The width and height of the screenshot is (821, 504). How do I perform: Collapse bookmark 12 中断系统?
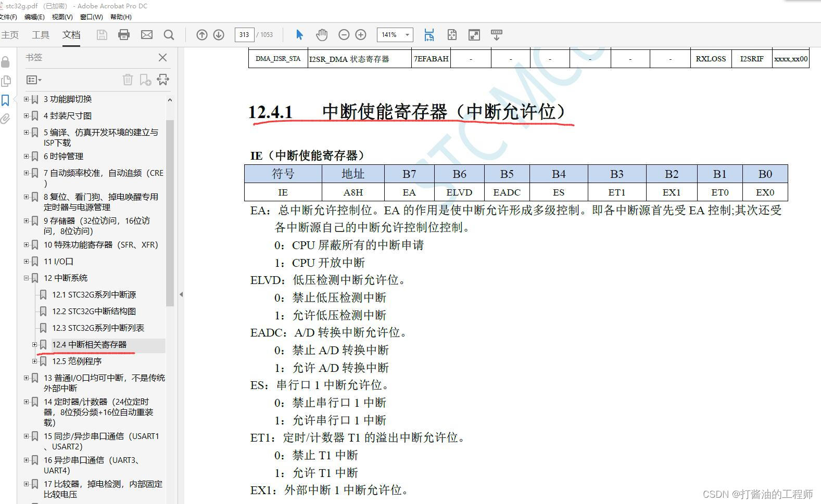(x=26, y=278)
